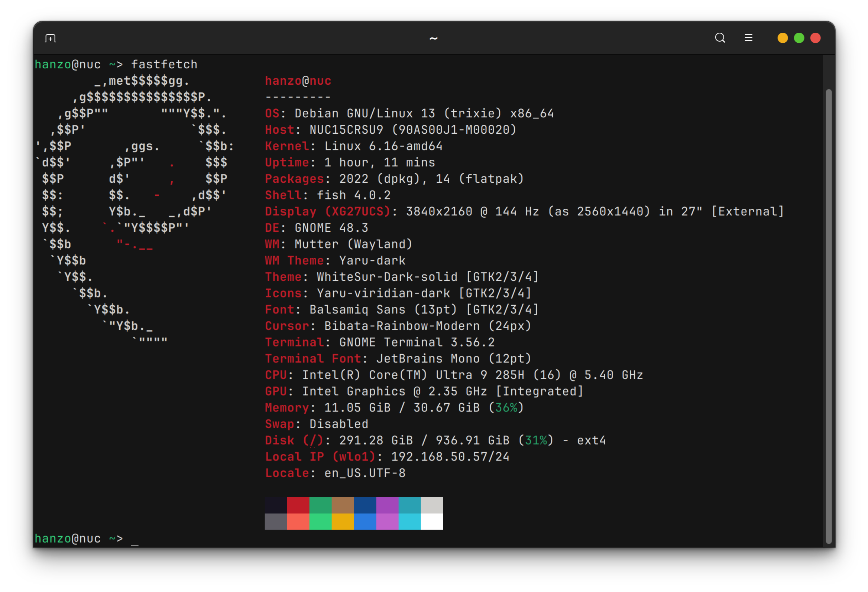868x592 pixels.
Task: Click swap value 'Disabled'
Action: [x=339, y=424]
